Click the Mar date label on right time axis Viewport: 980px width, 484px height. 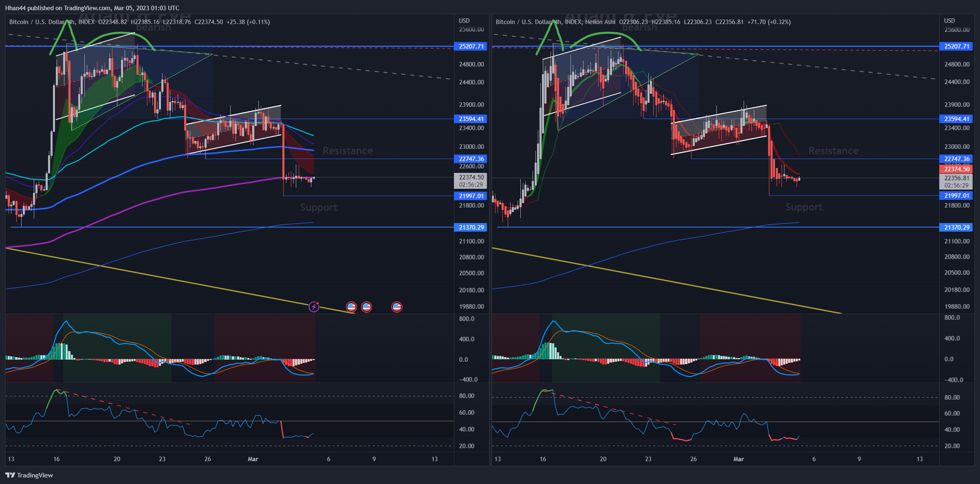coord(739,459)
